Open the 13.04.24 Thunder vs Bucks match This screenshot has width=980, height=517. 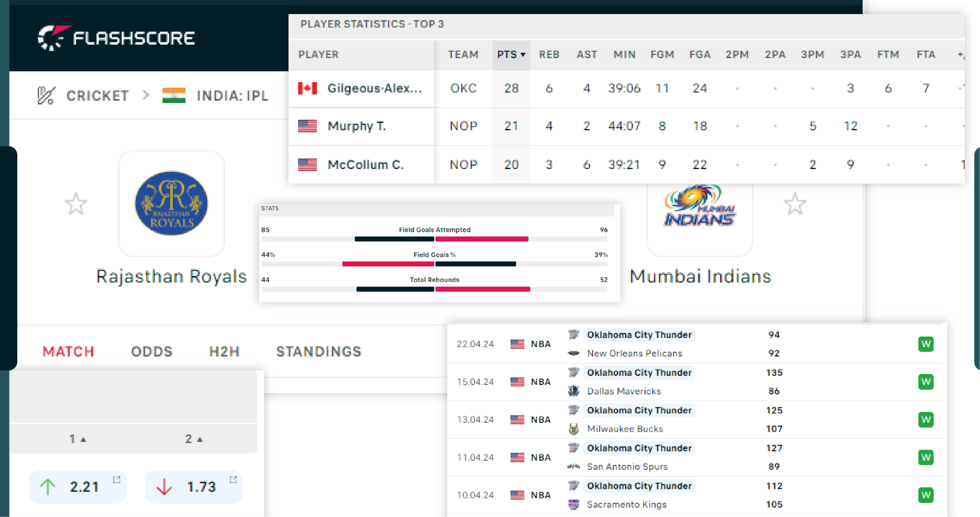tap(695, 420)
